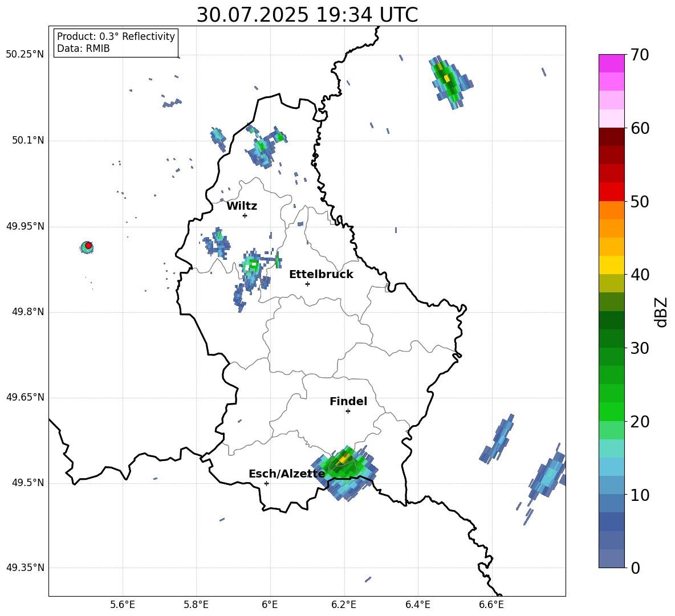Click the colorbar tick value 10
The image size is (675, 616).
(639, 495)
